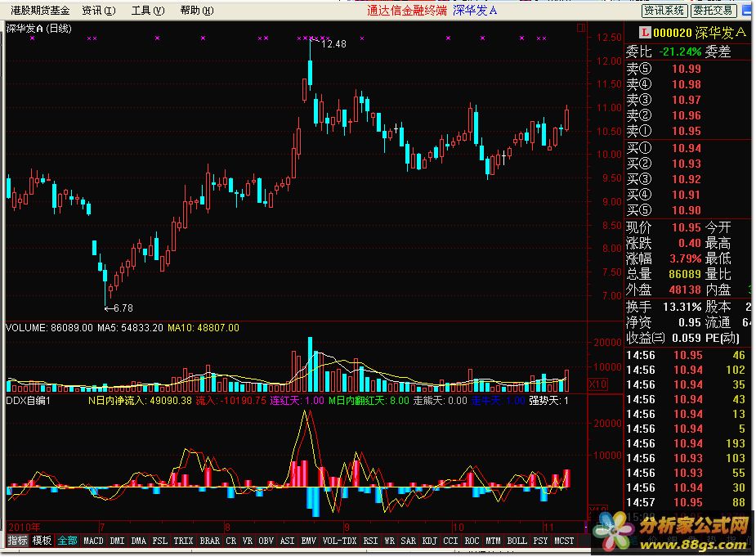Click month 11 marker on time axis
Image resolution: width=756 pixels, height=557 pixels.
[x=548, y=527]
